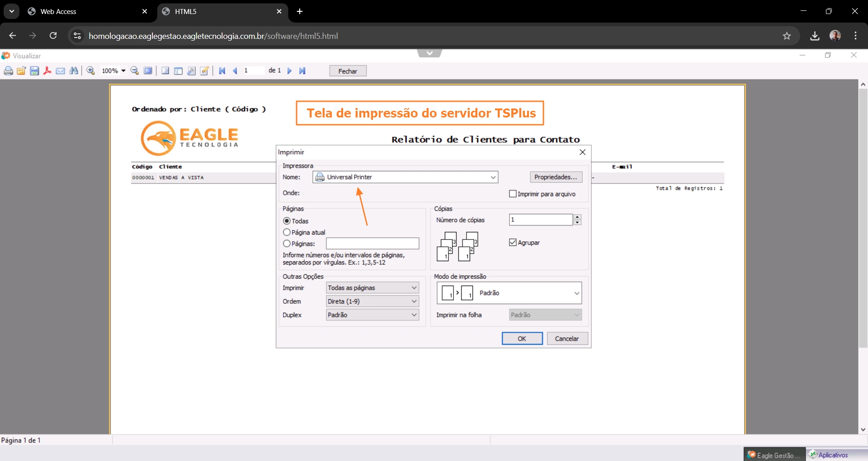
Task: Open the zoom percentage dropdown
Action: point(123,71)
